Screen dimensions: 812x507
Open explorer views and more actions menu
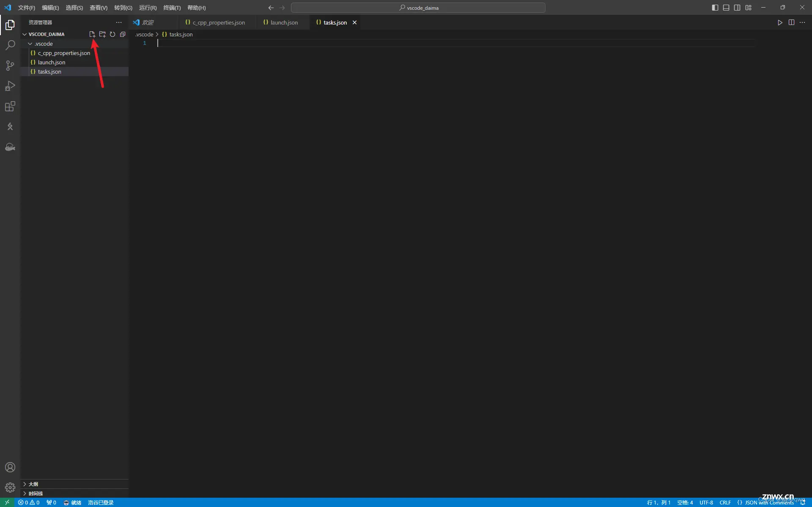pos(119,22)
